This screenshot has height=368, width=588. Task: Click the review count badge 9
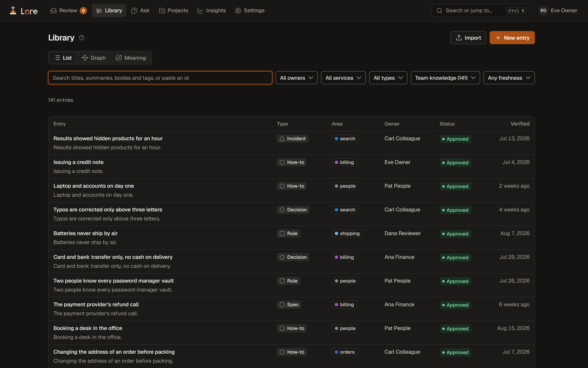83,10
